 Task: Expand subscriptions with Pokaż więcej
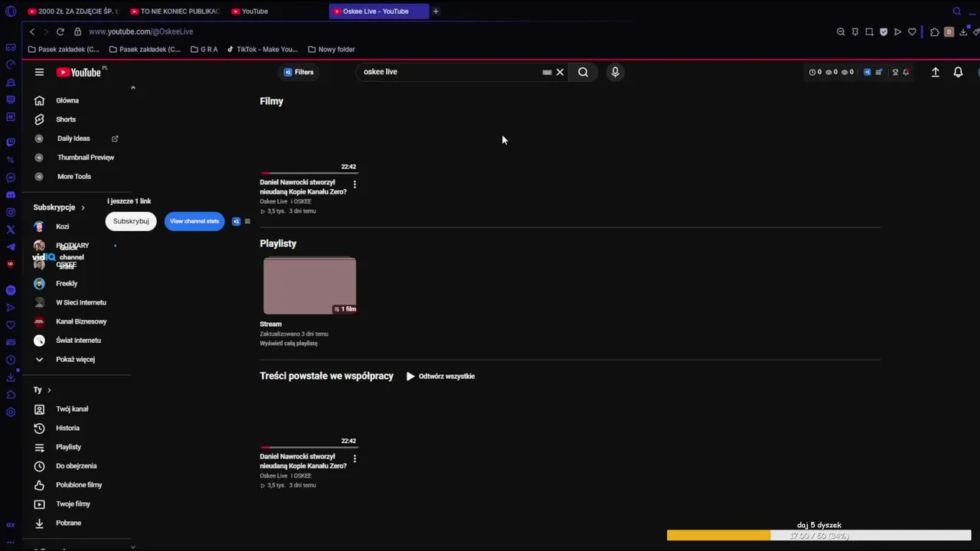tap(77, 359)
